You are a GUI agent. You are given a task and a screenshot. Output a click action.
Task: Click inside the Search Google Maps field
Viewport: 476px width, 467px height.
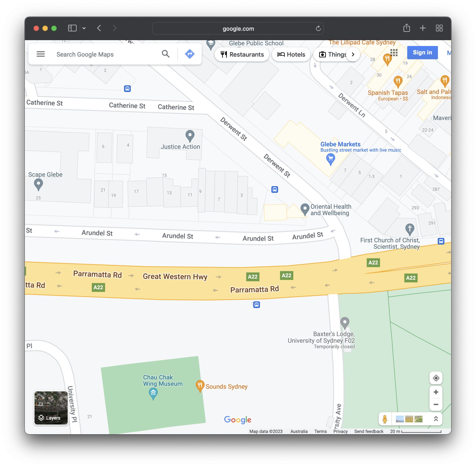(x=98, y=54)
